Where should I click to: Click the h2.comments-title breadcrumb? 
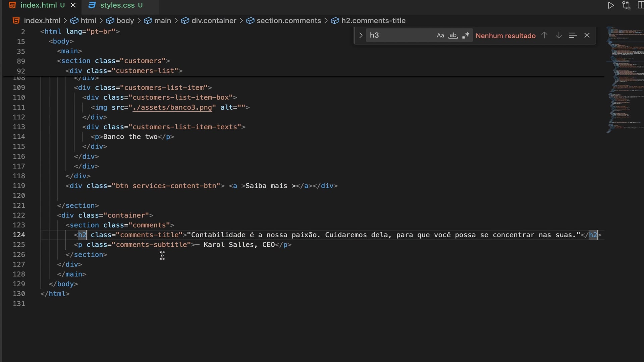click(373, 21)
